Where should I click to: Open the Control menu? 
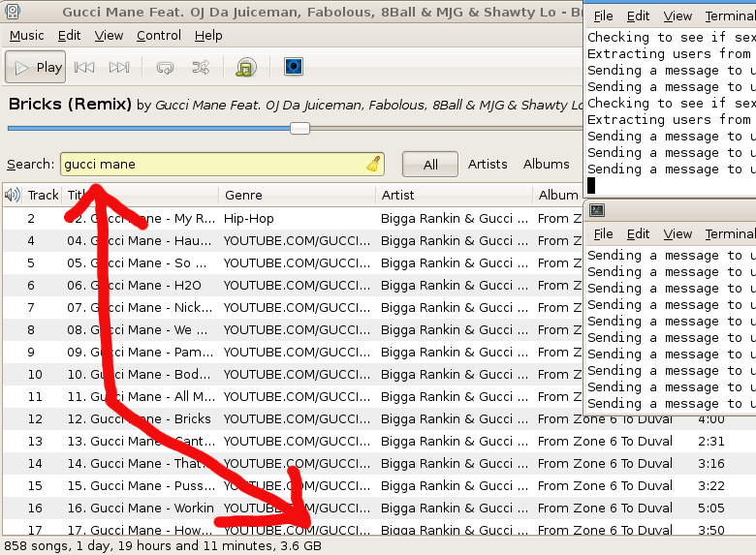coord(159,35)
